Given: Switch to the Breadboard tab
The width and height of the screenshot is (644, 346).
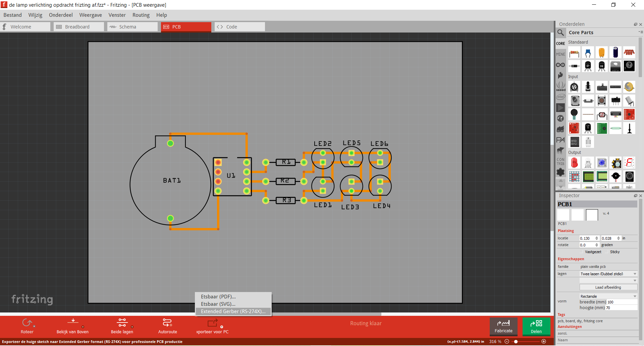Looking at the screenshot, I should click(78, 27).
